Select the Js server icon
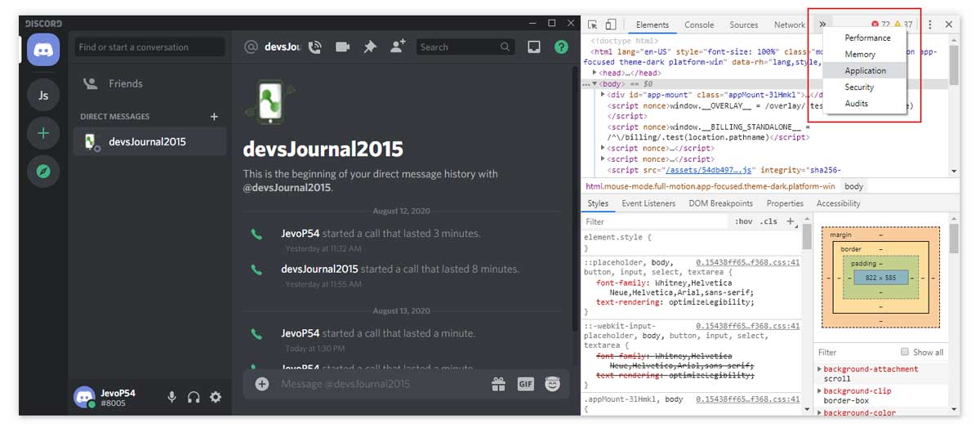Viewport: 980px width, 437px height. (43, 96)
